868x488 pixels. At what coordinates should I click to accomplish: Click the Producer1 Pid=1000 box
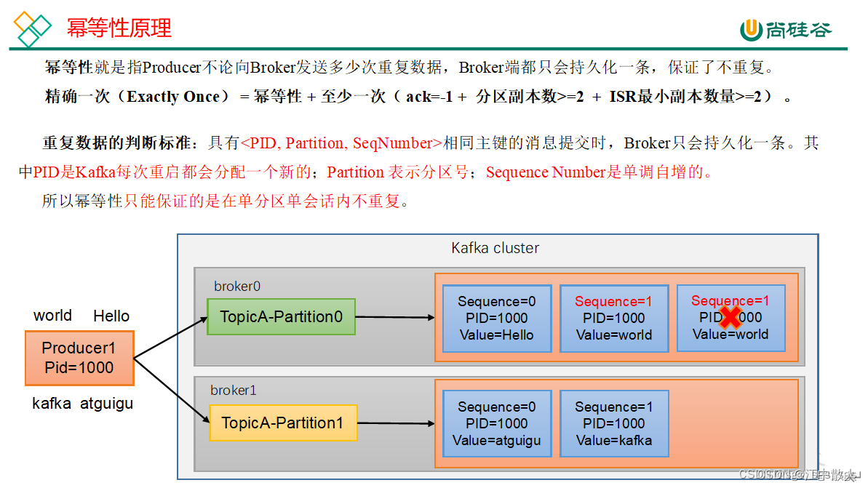[x=80, y=358]
